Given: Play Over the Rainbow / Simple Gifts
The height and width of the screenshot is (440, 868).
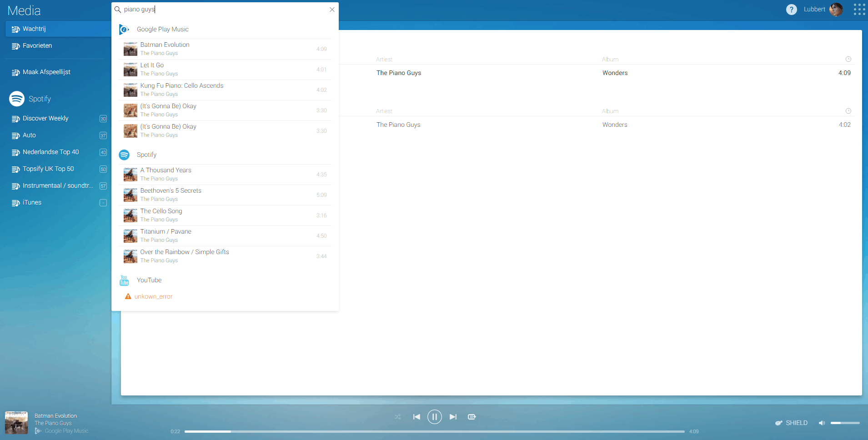Looking at the screenshot, I should (225, 256).
